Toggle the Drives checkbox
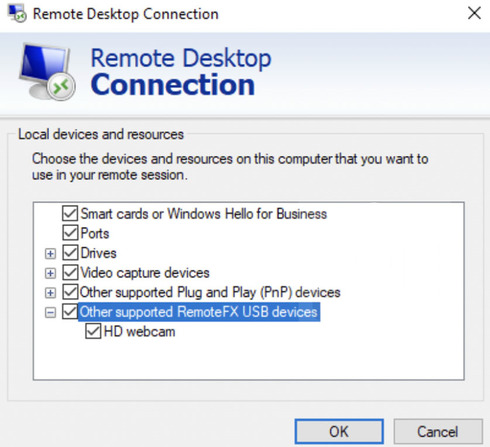This screenshot has height=447, width=490. click(x=70, y=253)
